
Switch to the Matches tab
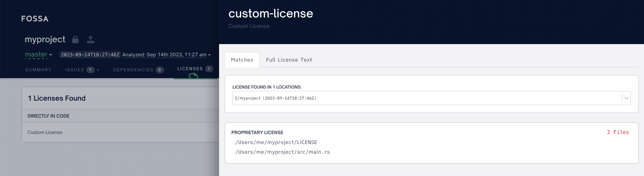(242, 60)
